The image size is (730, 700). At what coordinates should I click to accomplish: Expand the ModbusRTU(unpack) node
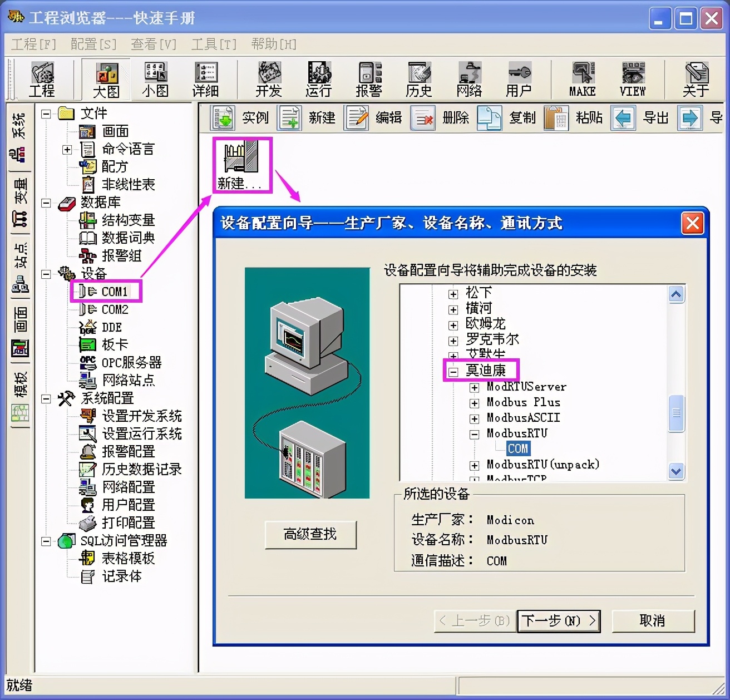click(475, 464)
